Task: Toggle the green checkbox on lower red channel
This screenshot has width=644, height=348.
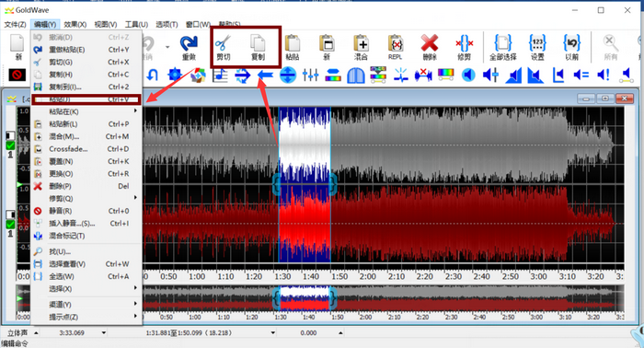Action: tap(10, 225)
